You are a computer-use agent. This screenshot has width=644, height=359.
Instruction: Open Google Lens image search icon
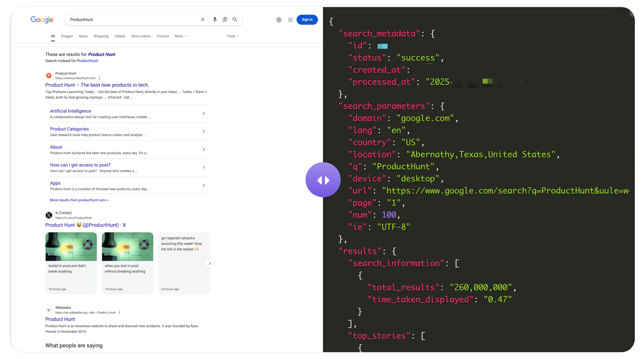[225, 19]
